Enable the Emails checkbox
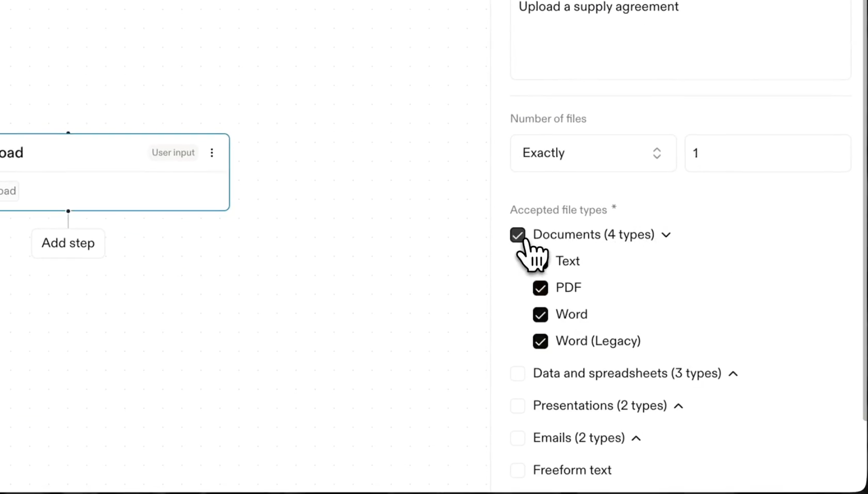Screen dimensions: 868x494 click(517, 438)
